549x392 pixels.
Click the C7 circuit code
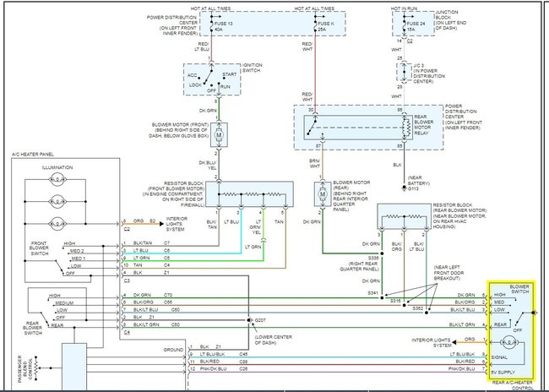(166, 243)
